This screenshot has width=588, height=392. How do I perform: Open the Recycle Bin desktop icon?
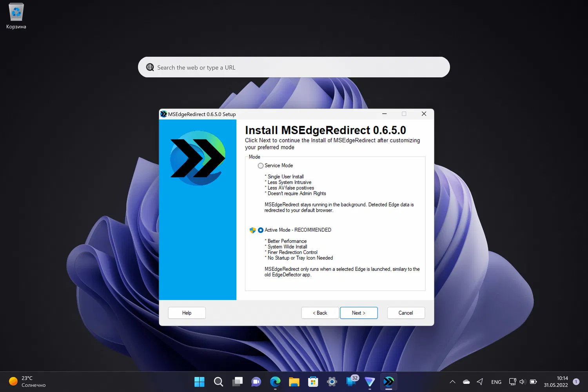tap(16, 16)
